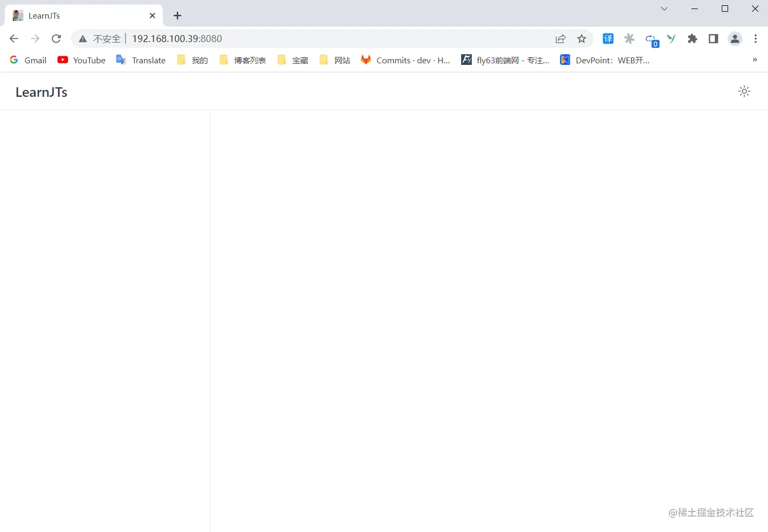The height and width of the screenshot is (532, 768).
Task: Open the user profile avatar menu
Action: coord(735,39)
